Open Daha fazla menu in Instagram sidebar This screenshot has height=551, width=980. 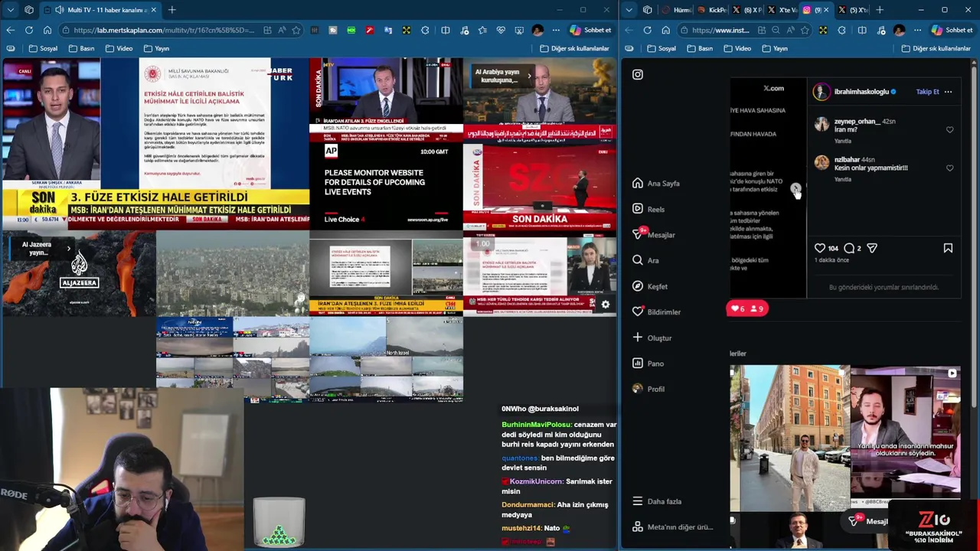[x=656, y=501]
